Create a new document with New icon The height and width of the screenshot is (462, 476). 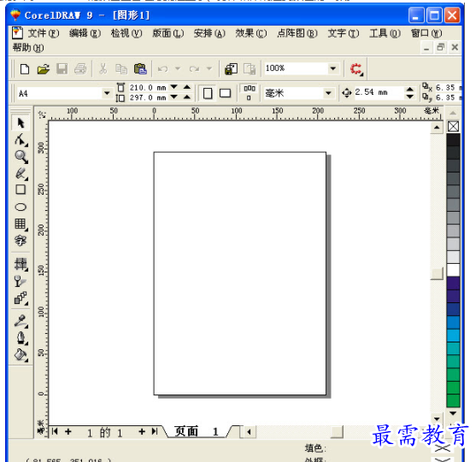[25, 69]
